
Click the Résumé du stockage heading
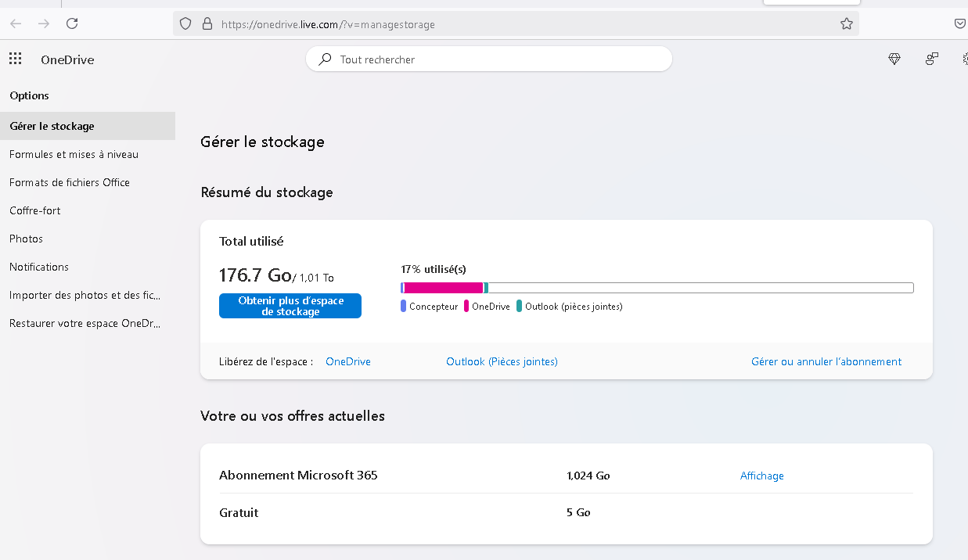point(267,192)
